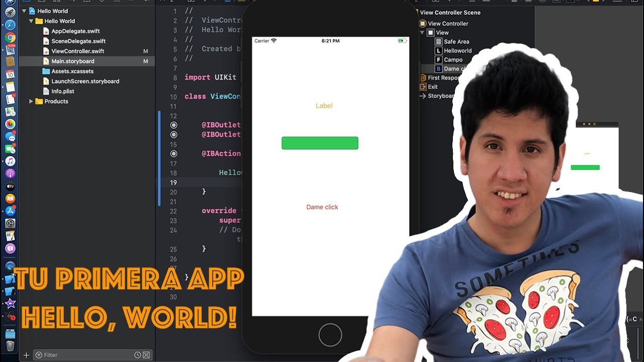Open System Preferences in the Dock
The height and width of the screenshot is (362, 644).
[10, 223]
